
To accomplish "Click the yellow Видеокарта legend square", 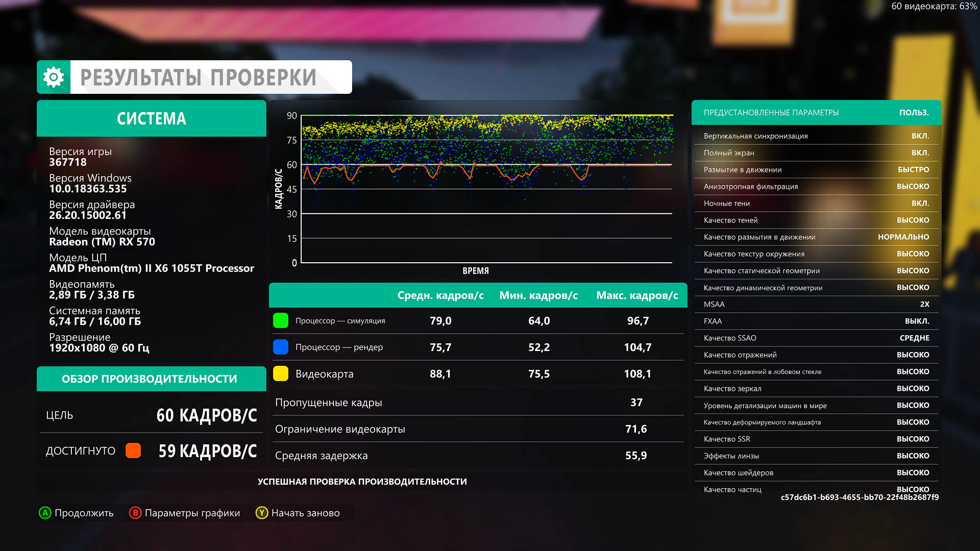I will pyautogui.click(x=281, y=373).
